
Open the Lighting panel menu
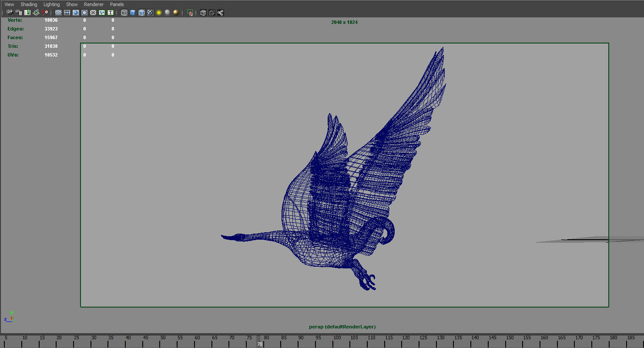pyautogui.click(x=51, y=4)
